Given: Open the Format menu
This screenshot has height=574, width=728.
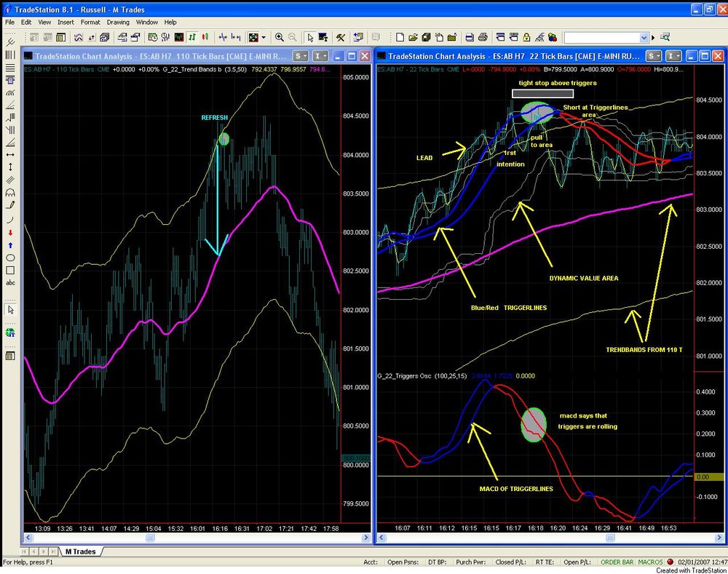Looking at the screenshot, I should coord(90,22).
